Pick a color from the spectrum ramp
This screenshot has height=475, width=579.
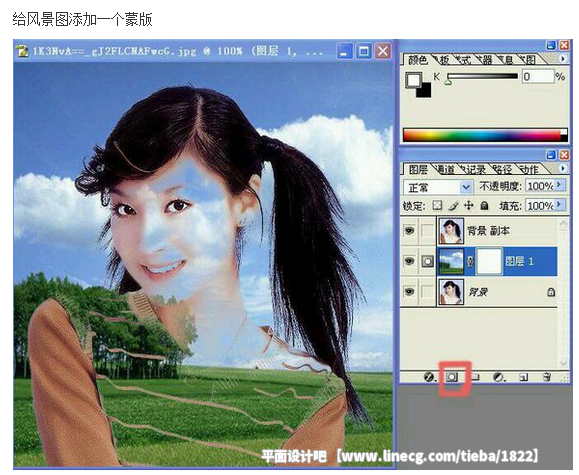click(x=485, y=135)
